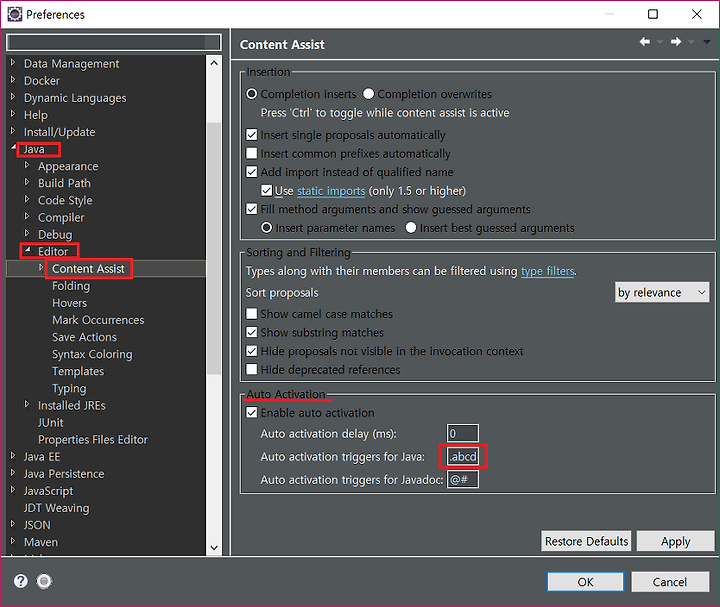Open Save Actions preference page
Screen dimensions: 720x607
click(84, 337)
